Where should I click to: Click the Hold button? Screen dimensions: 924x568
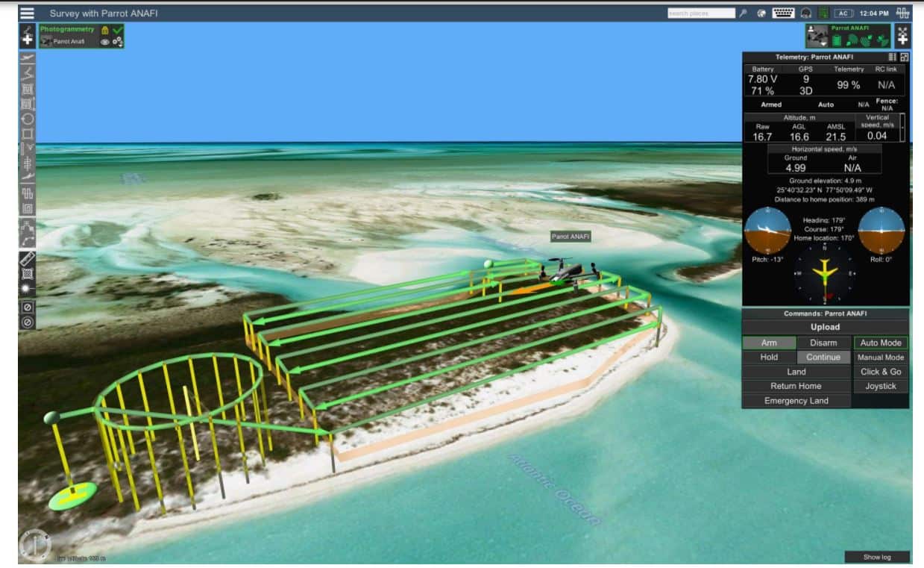pos(769,357)
